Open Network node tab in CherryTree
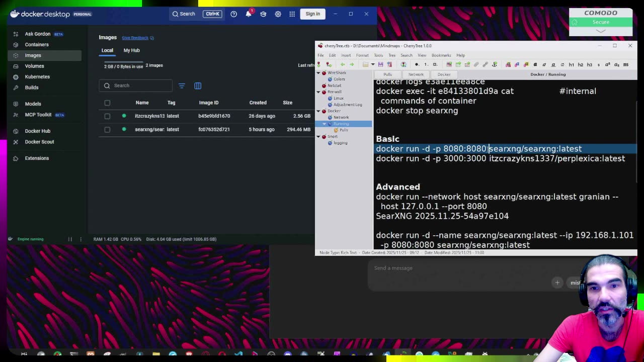644x362 pixels. (x=416, y=74)
